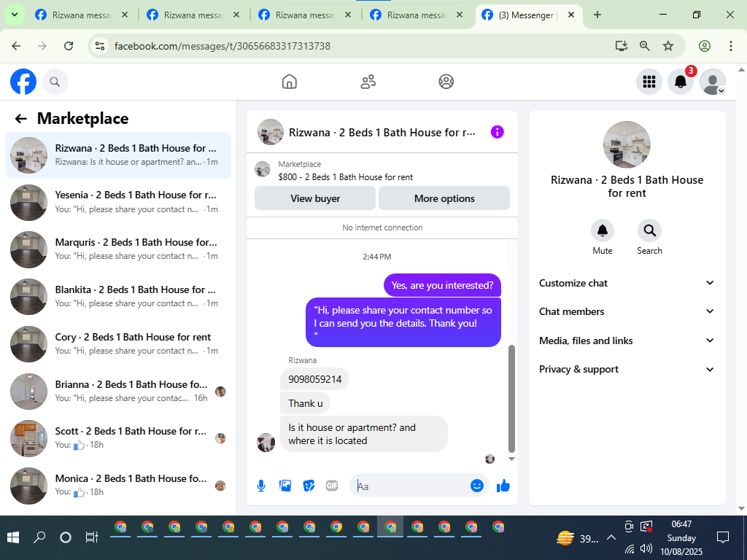Open the tab search dropdown arrow

(x=15, y=15)
